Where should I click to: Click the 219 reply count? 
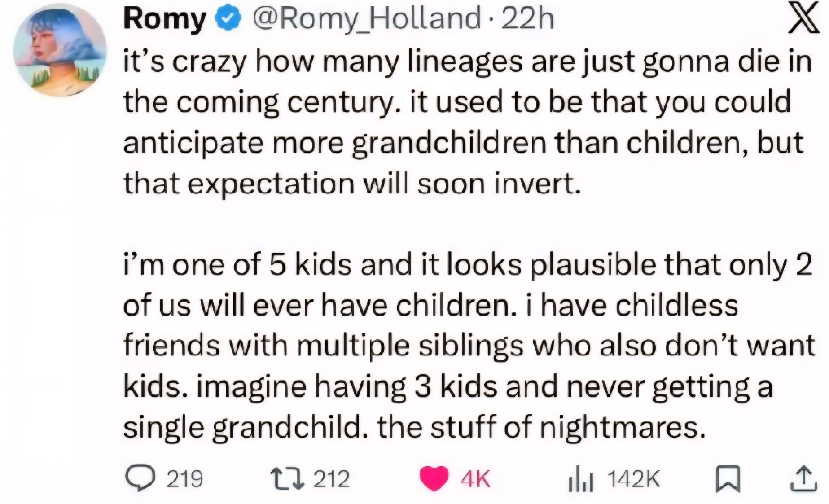(x=184, y=479)
